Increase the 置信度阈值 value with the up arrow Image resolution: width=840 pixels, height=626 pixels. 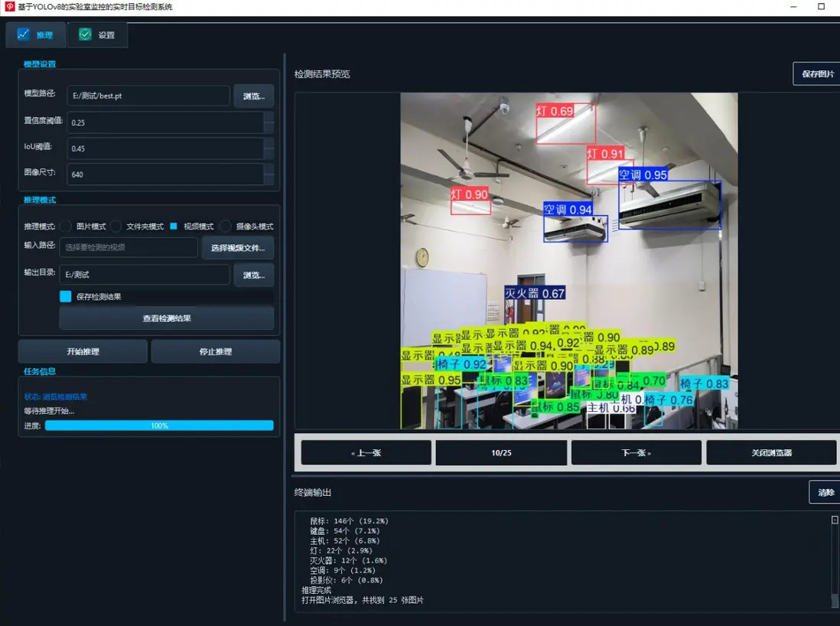269,117
